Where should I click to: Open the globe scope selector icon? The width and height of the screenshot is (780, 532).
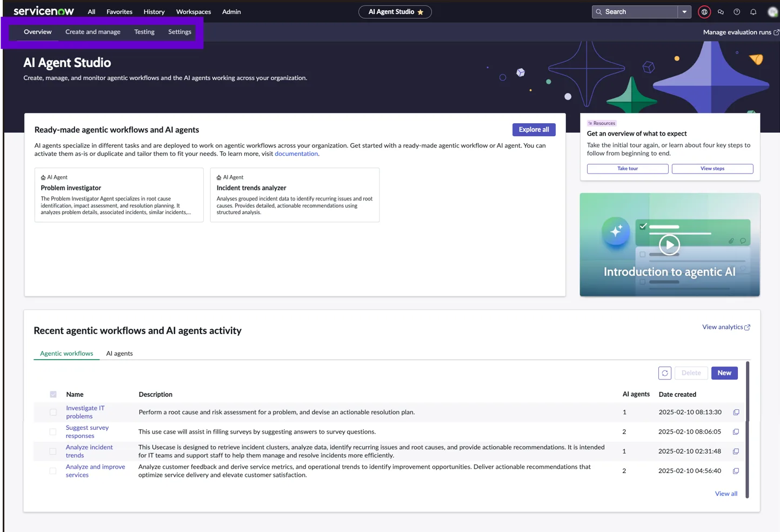tap(704, 12)
